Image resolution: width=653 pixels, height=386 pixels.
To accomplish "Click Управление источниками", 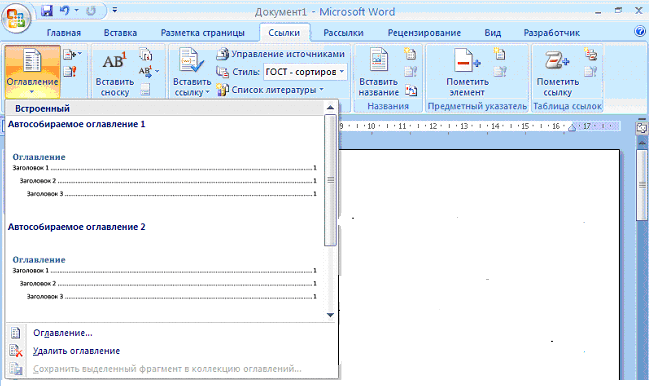I will tap(281, 54).
